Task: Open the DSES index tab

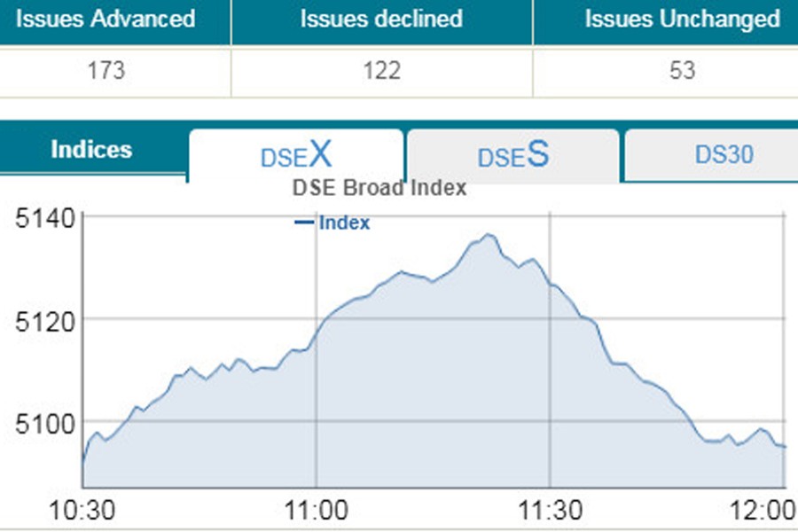Action: click(512, 156)
